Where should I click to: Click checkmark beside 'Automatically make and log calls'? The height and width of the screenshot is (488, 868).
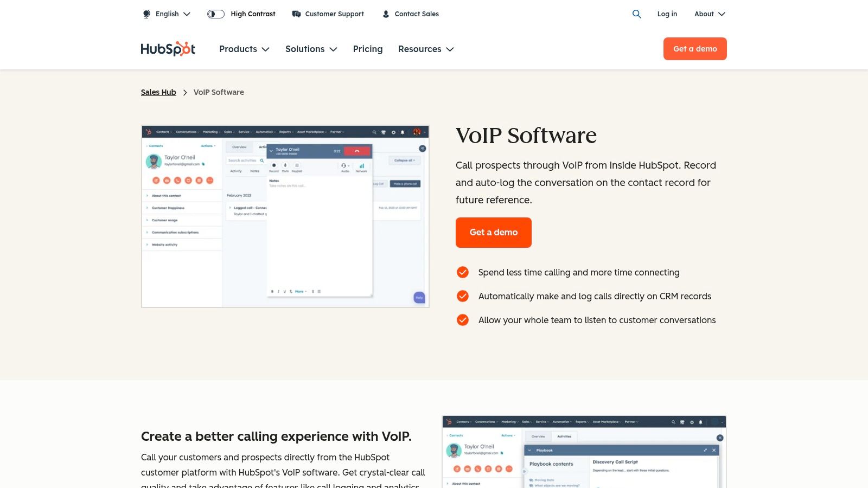click(x=463, y=296)
